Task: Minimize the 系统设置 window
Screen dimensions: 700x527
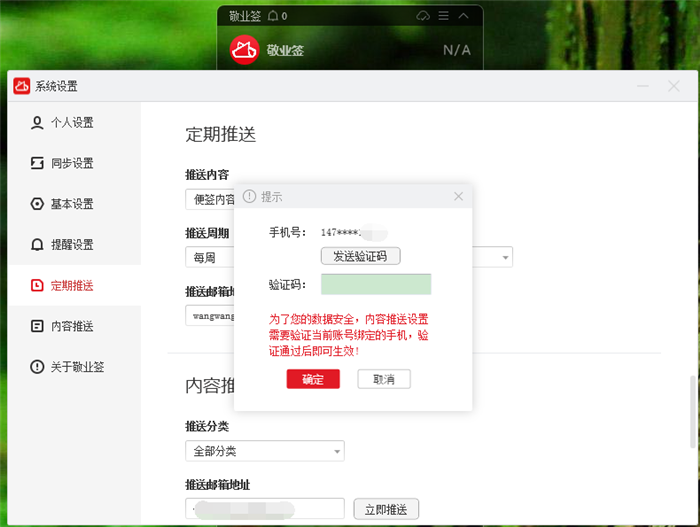Action: click(x=642, y=86)
